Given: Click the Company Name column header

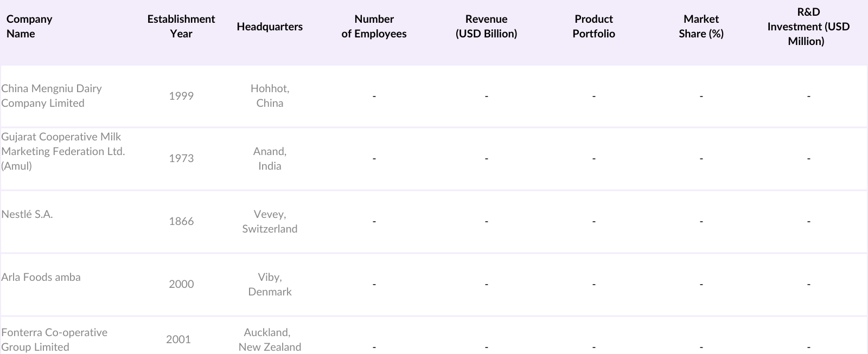Looking at the screenshot, I should [29, 27].
